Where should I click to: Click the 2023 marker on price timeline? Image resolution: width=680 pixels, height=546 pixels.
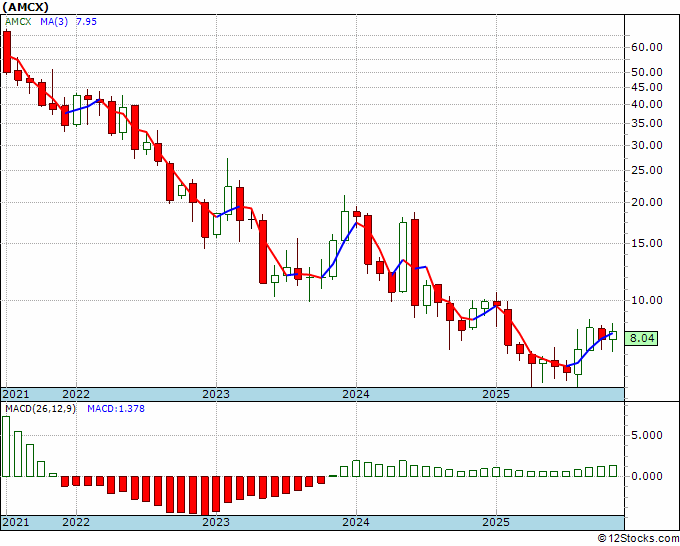pyautogui.click(x=216, y=394)
